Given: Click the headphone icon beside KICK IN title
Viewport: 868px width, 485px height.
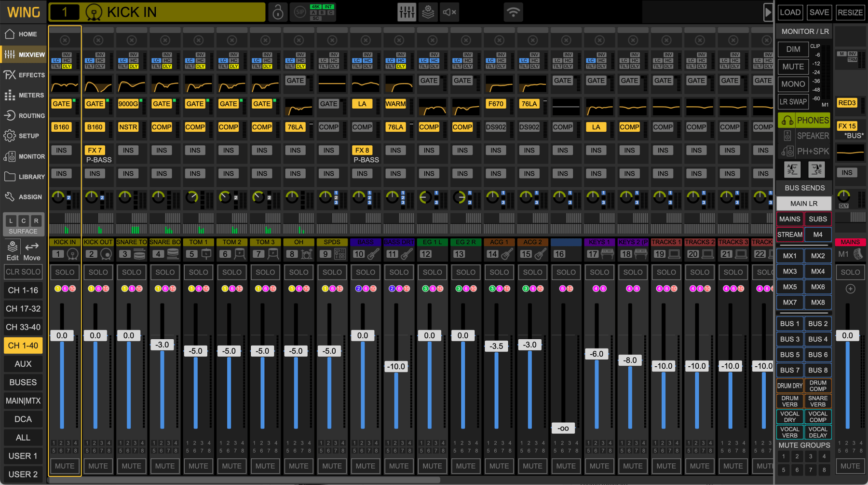Looking at the screenshot, I should coord(94,13).
